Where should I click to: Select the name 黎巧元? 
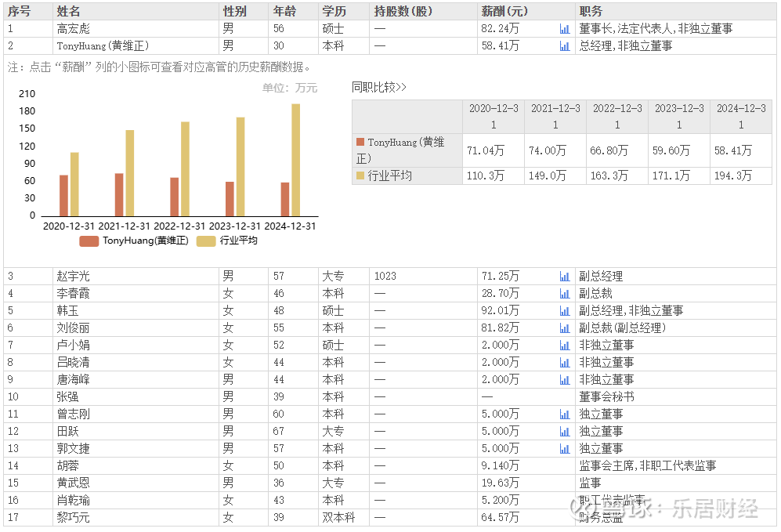tap(73, 518)
